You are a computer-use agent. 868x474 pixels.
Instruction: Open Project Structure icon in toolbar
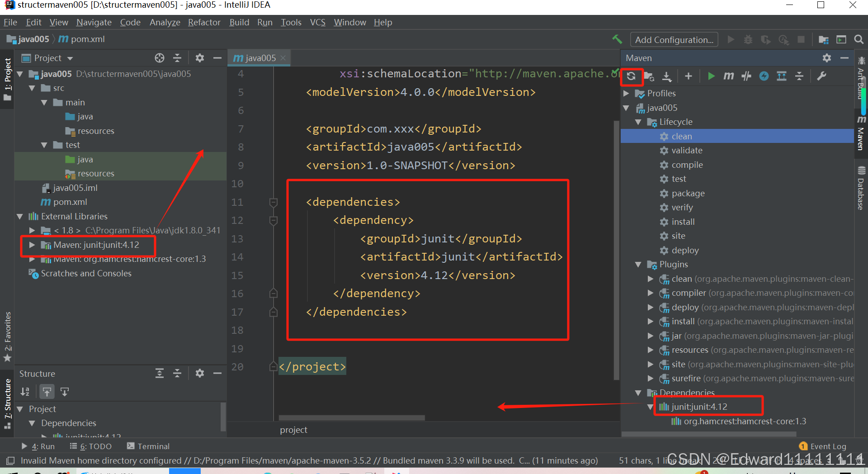[824, 39]
